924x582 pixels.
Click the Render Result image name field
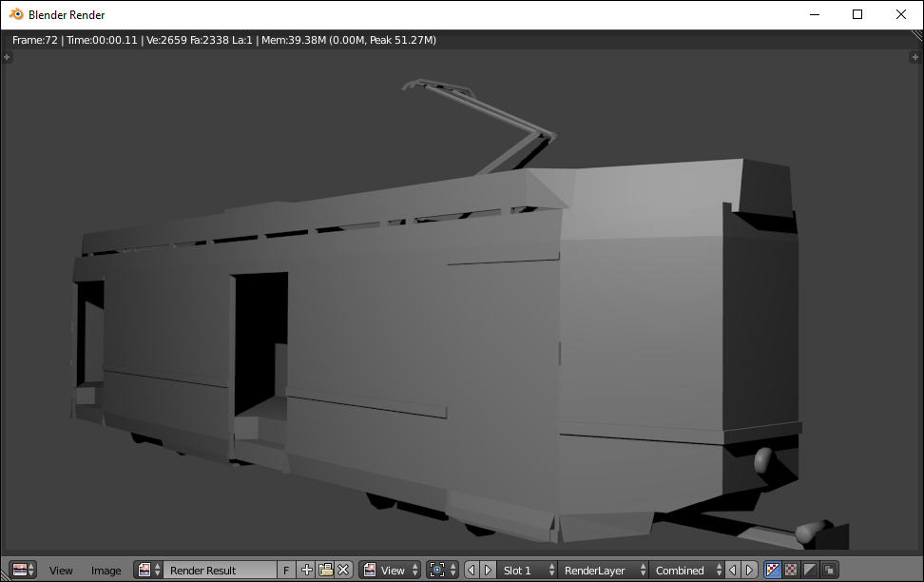[220, 571]
